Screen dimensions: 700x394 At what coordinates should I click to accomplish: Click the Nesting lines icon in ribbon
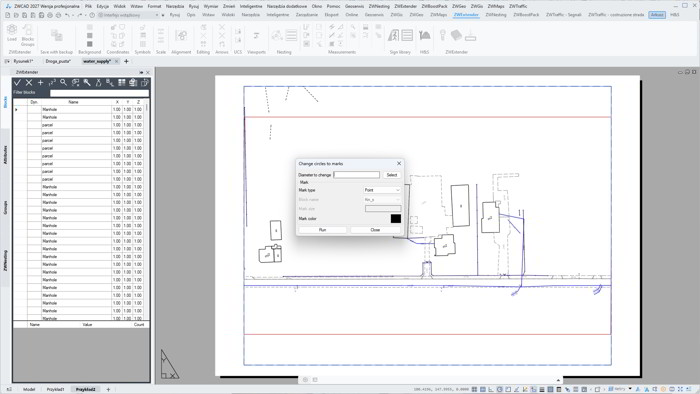(x=292, y=35)
